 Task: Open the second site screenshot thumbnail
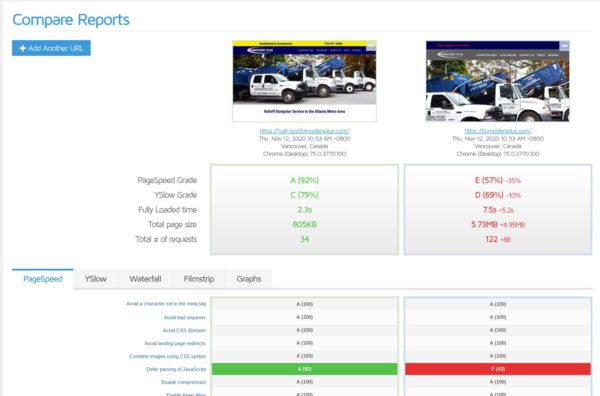click(497, 81)
